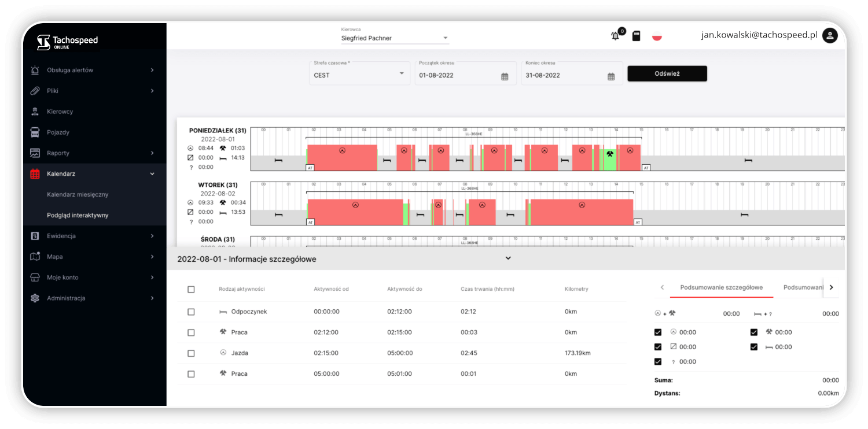The height and width of the screenshot is (429, 868).
Task: Click the 02:45 duration value
Action: click(x=469, y=353)
